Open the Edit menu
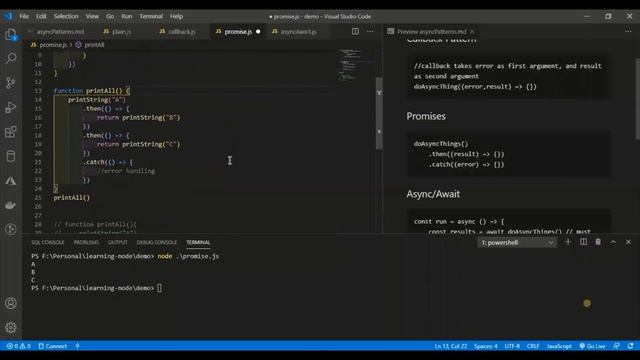 click(x=41, y=16)
